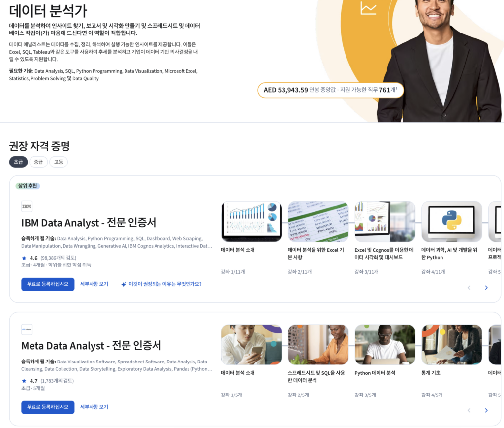Click 무료로 등록하십시오 for Meta Data Analyst
Viewport: 504px width, 428px height.
(48, 407)
